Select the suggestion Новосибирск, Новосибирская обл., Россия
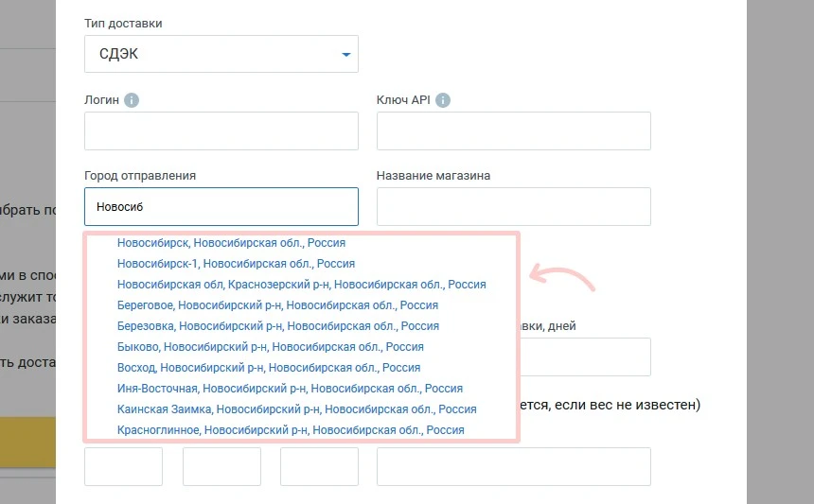This screenshot has width=814, height=504. click(x=231, y=243)
